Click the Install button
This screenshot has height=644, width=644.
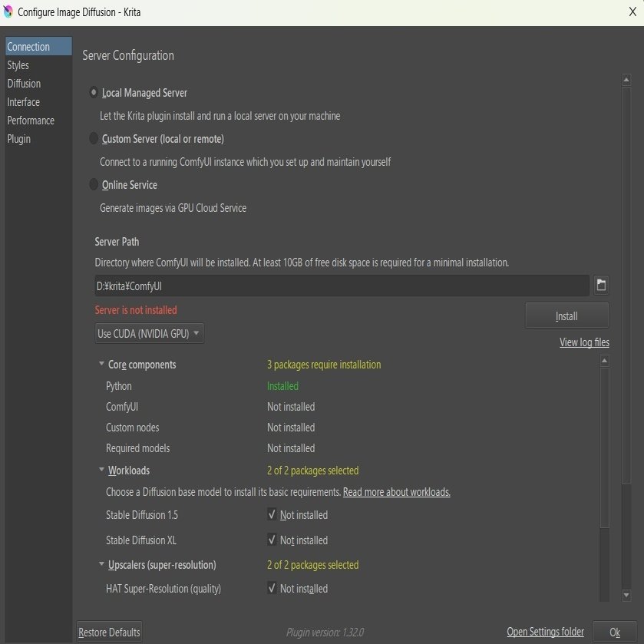566,315
